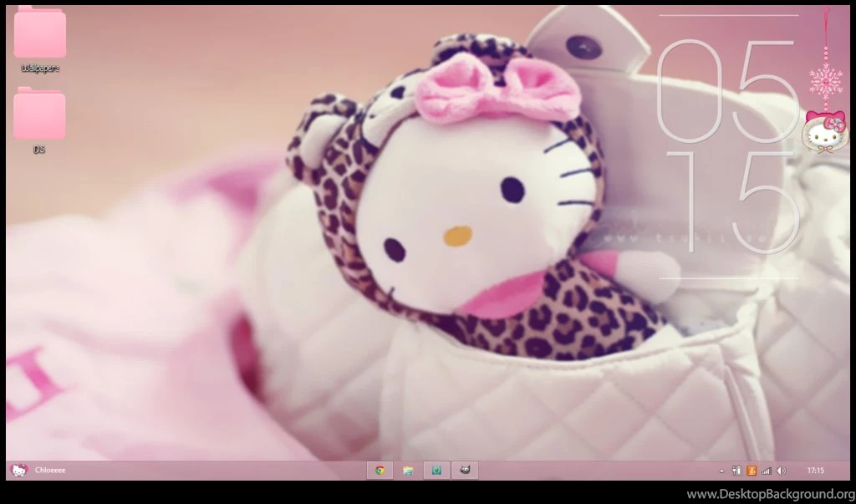Click the battery status icon in the tray
Viewport: 856px width, 504px height.
pos(737,471)
